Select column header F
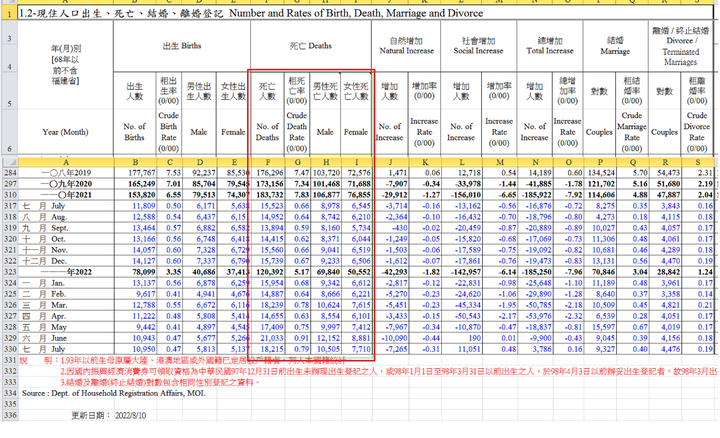 coord(268,162)
